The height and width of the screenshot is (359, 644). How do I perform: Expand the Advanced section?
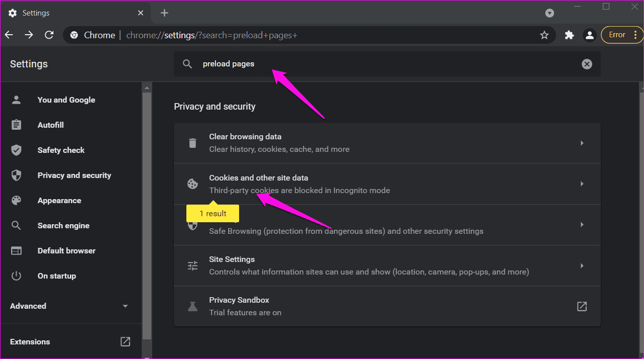pyautogui.click(x=71, y=306)
